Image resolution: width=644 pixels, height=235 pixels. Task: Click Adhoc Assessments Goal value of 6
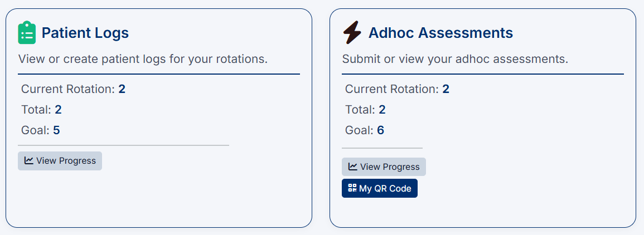click(x=380, y=130)
